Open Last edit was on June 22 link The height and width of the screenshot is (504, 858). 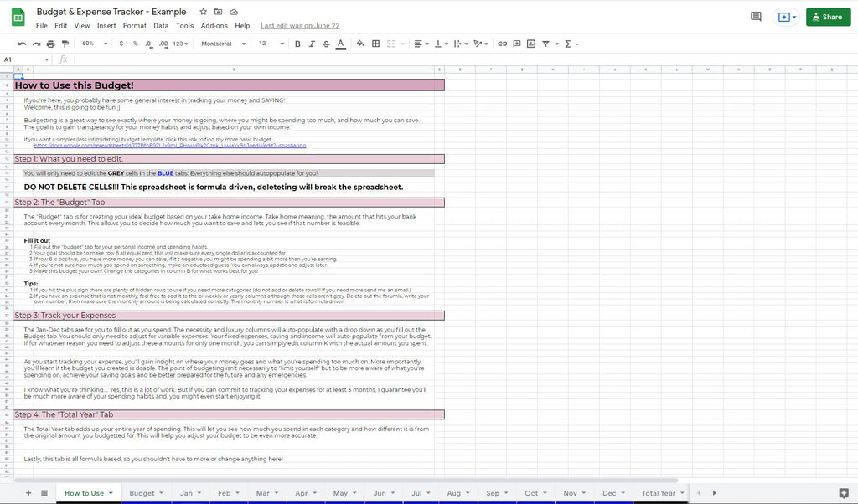[x=300, y=26]
